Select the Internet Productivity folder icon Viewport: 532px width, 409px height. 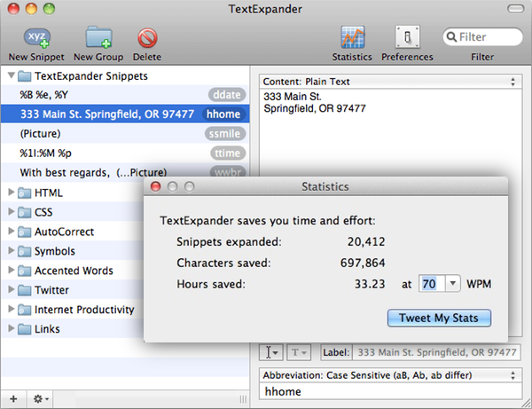25,310
